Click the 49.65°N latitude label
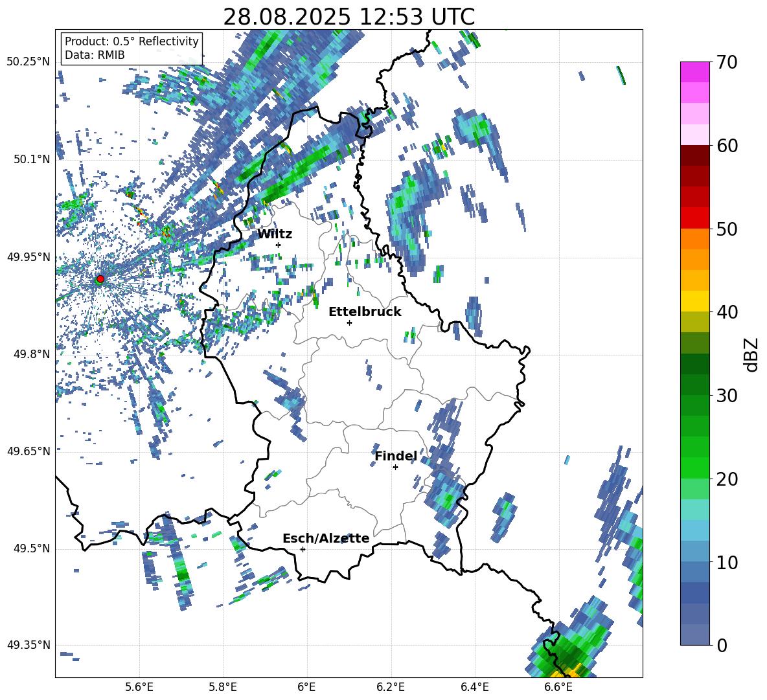767x700 pixels. point(29,451)
